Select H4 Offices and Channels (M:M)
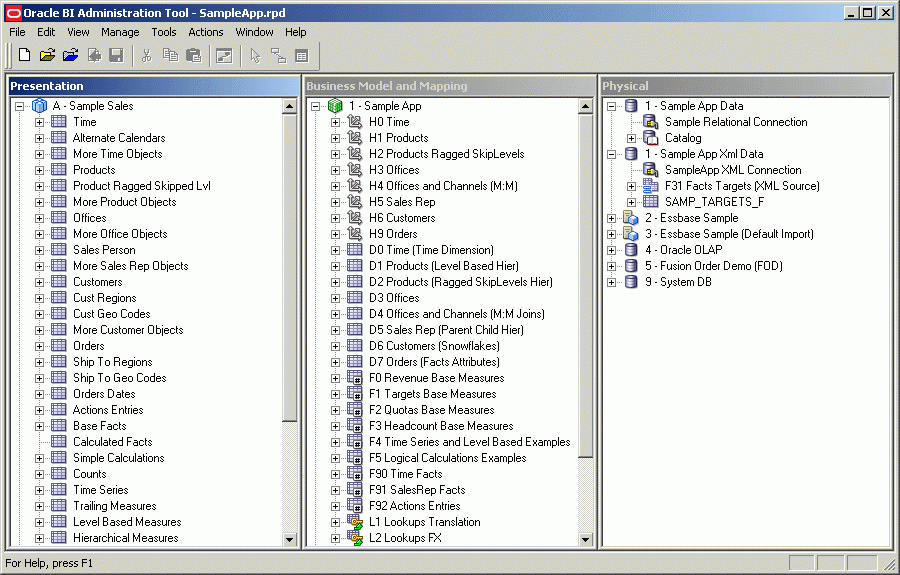The width and height of the screenshot is (900, 575). (443, 186)
